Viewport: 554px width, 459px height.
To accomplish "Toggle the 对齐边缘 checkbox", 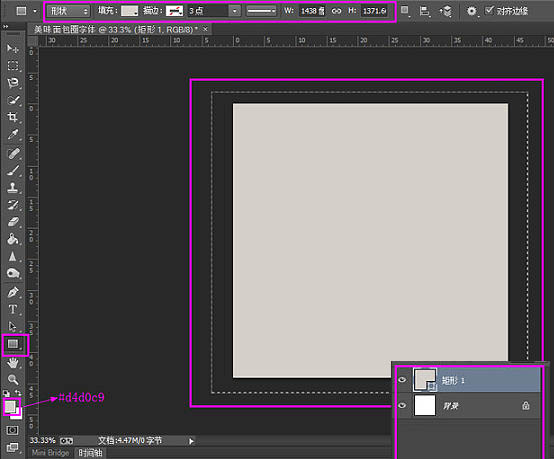I will 489,11.
